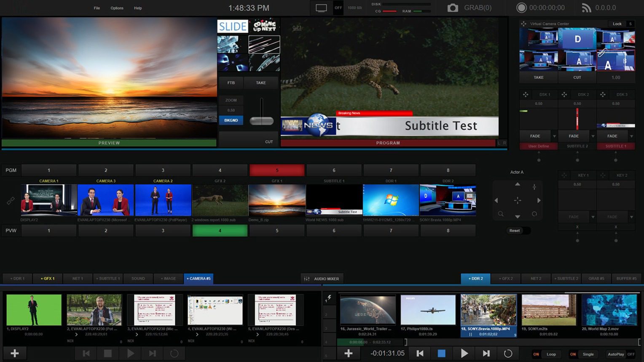Skip to next clip in DDR 2
This screenshot has height=362, width=644.
[x=486, y=353]
